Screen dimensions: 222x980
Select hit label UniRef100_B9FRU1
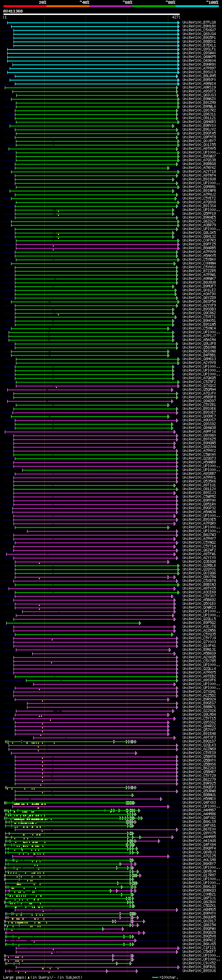coord(199,967)
